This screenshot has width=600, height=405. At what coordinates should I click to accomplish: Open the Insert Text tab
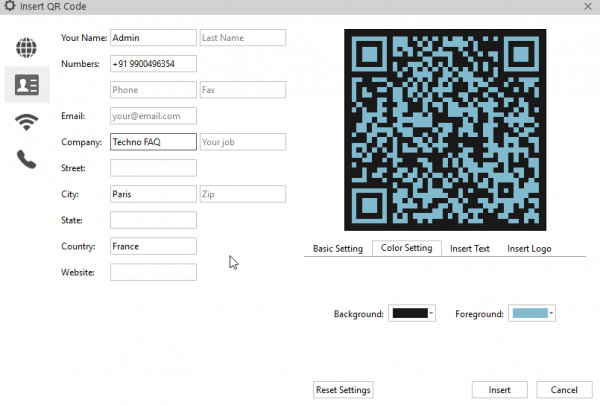tap(470, 249)
